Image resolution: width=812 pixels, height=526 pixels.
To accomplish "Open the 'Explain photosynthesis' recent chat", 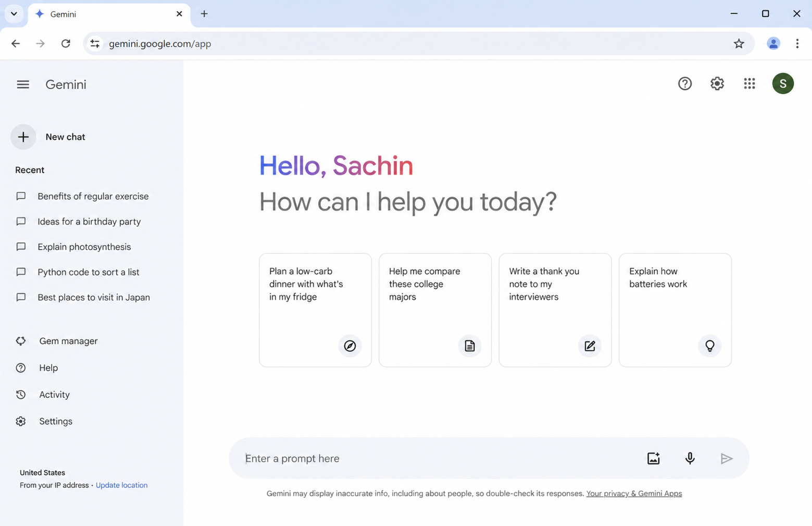I will coord(73,247).
